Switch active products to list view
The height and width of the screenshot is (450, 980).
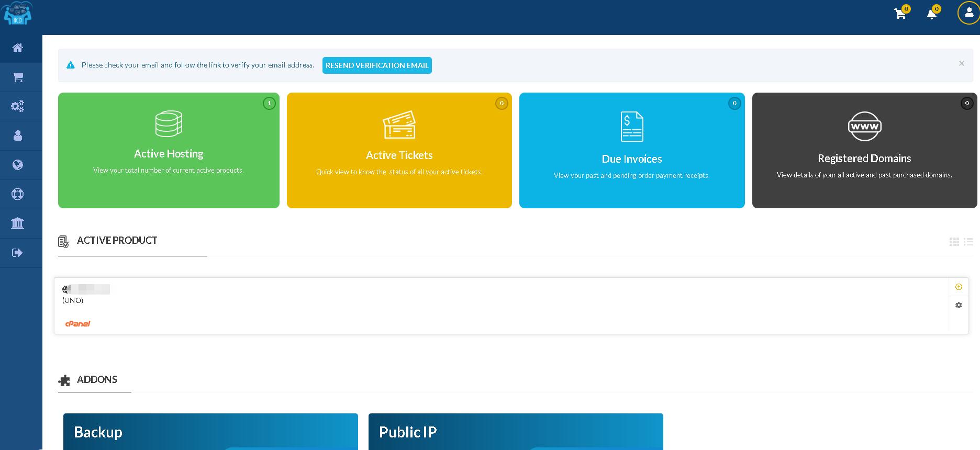[x=968, y=242]
